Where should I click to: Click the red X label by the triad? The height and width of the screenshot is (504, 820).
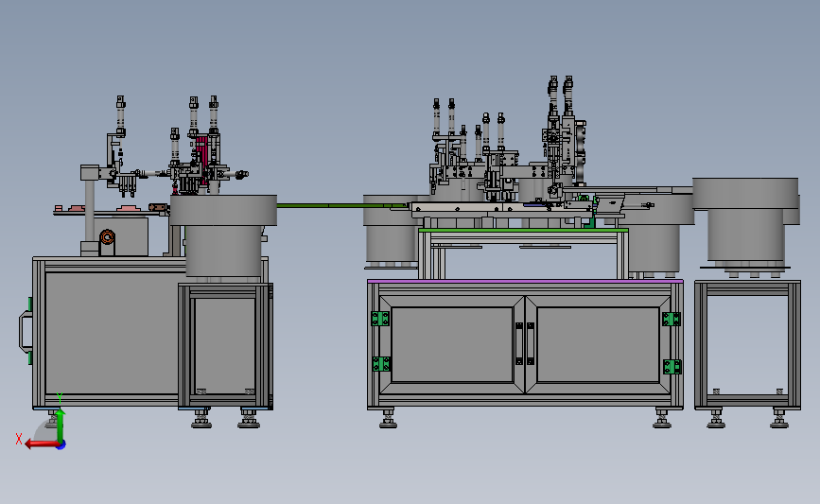(19, 439)
